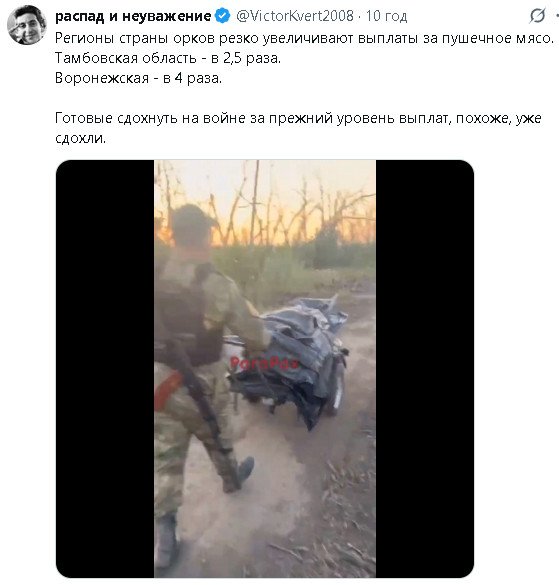
Task: Click the red PoraPoz watermark on video
Action: 265,363
